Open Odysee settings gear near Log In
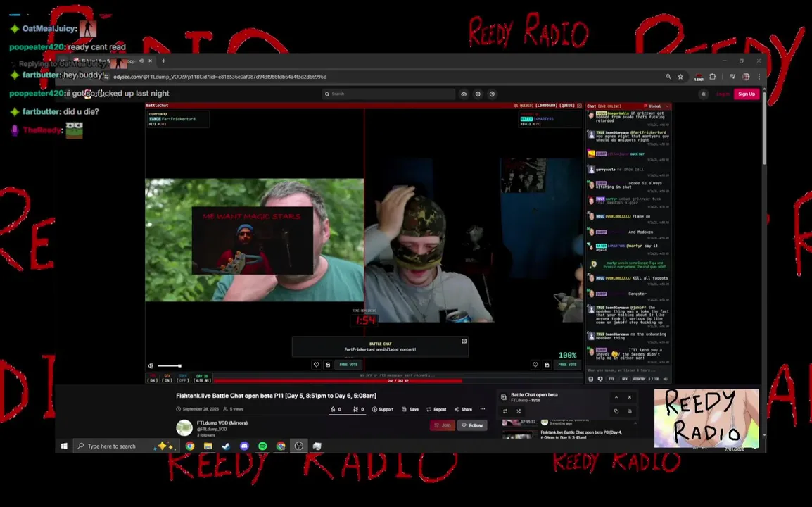Screen dimensions: 812x507 point(703,94)
